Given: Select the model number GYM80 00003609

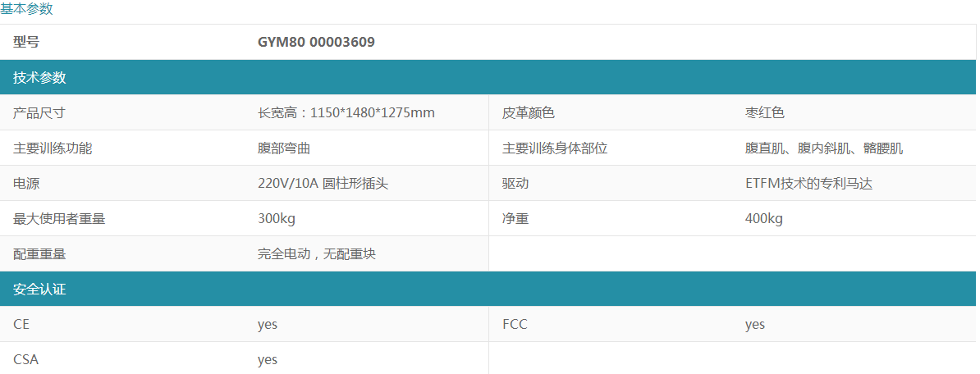Looking at the screenshot, I should tap(316, 42).
